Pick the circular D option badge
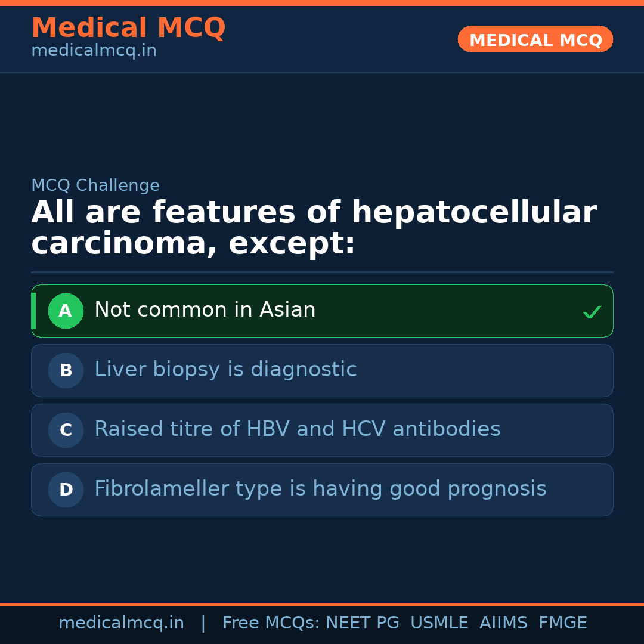 click(x=66, y=490)
